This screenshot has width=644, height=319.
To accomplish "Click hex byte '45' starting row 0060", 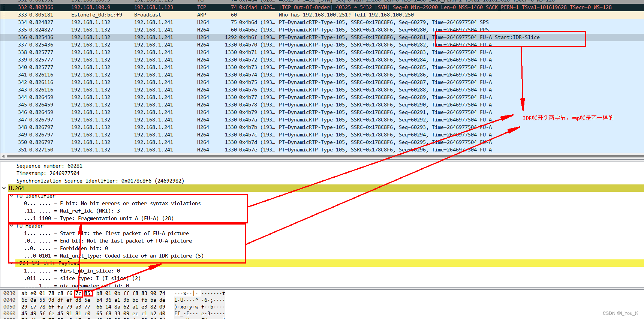I will 24,313.
